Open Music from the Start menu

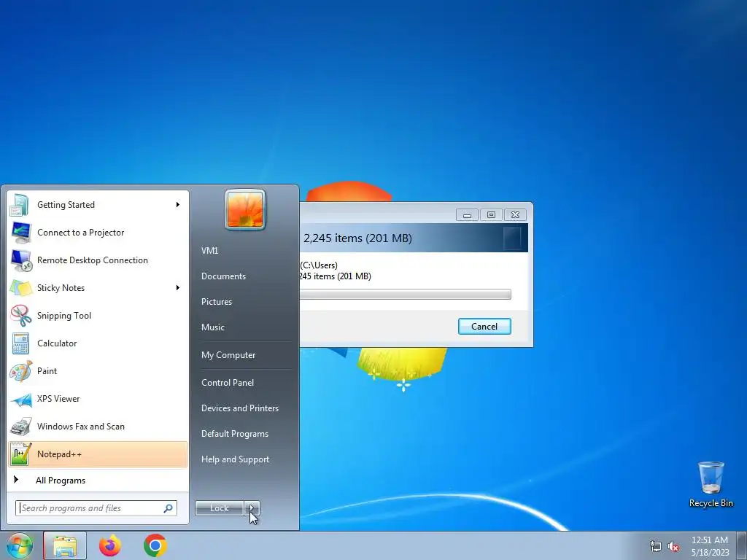pyautogui.click(x=212, y=327)
